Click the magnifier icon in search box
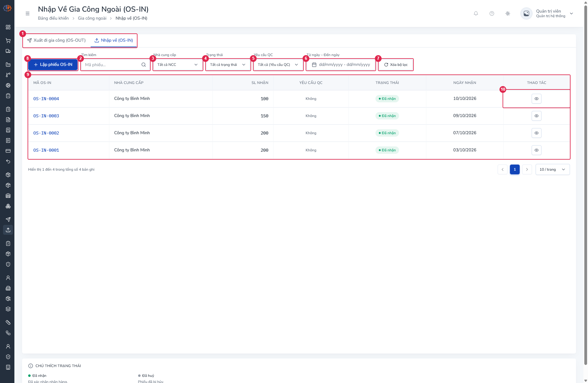Viewport: 588px width, 383px height. pyautogui.click(x=144, y=65)
